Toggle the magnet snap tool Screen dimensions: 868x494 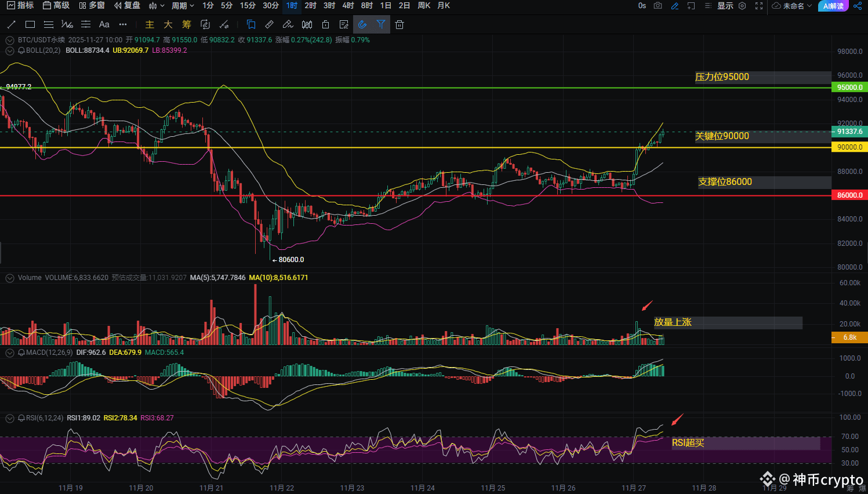click(362, 24)
